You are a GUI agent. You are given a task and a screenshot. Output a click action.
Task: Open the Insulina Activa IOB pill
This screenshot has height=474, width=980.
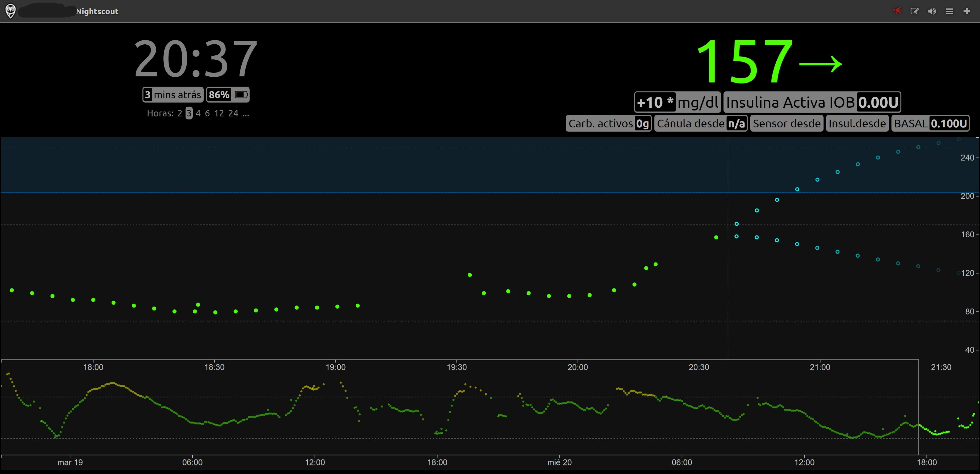click(812, 102)
